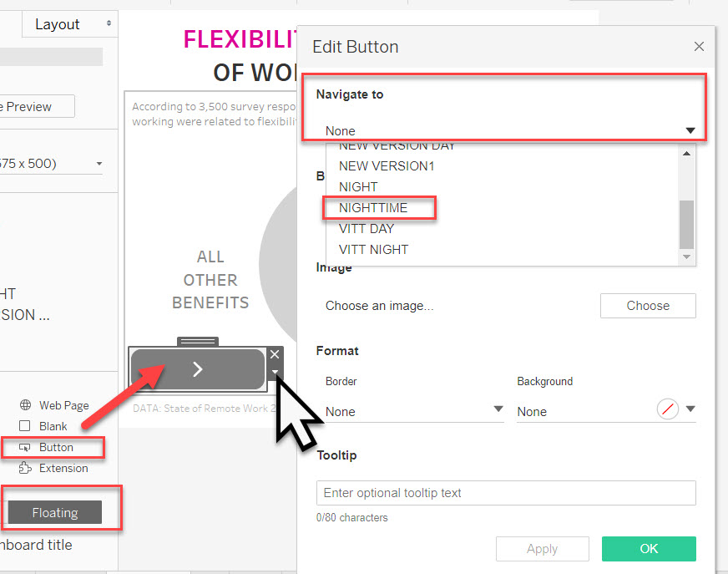The height and width of the screenshot is (574, 728).
Task: Open the Border format dropdown
Action: [x=498, y=410]
